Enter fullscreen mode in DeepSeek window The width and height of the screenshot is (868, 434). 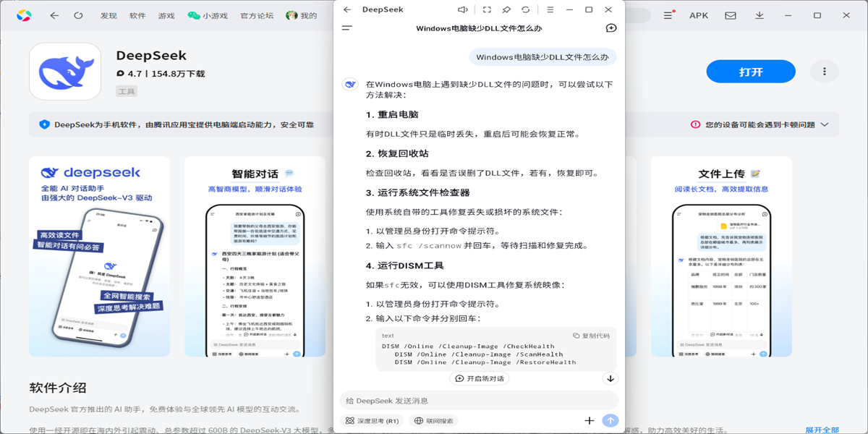coord(487,10)
